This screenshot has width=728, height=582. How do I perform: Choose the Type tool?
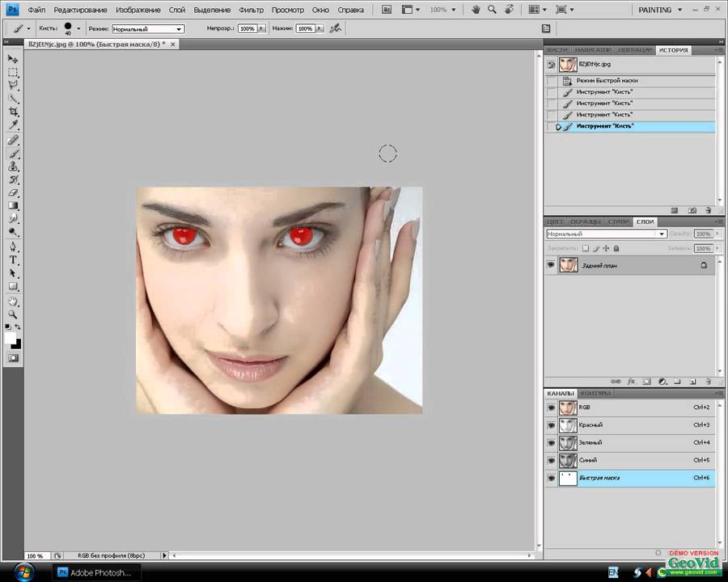click(13, 260)
